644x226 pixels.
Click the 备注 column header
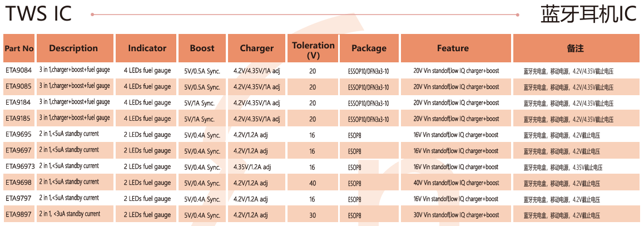(575, 48)
